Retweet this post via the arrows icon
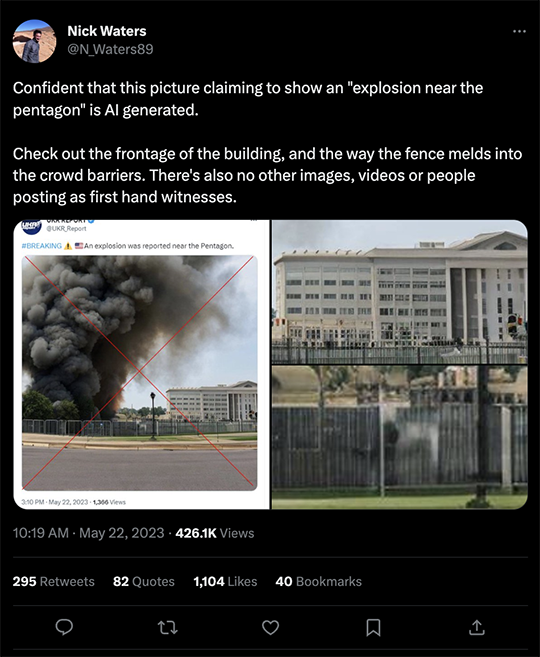The width and height of the screenshot is (540, 657). point(168,627)
